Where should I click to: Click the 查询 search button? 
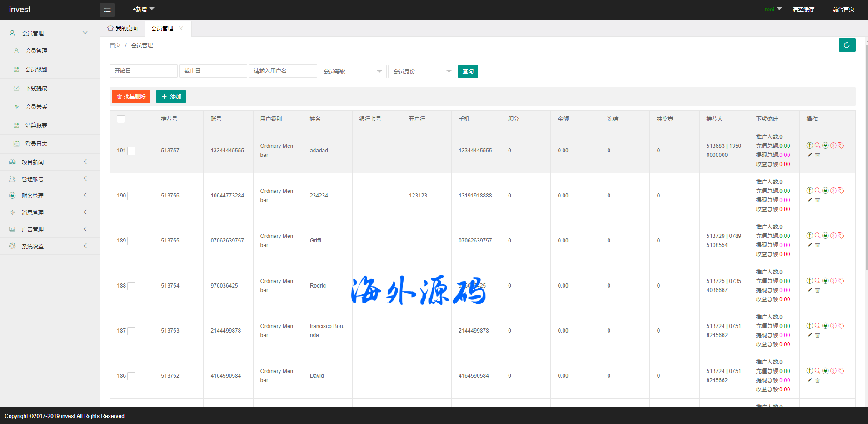click(468, 71)
